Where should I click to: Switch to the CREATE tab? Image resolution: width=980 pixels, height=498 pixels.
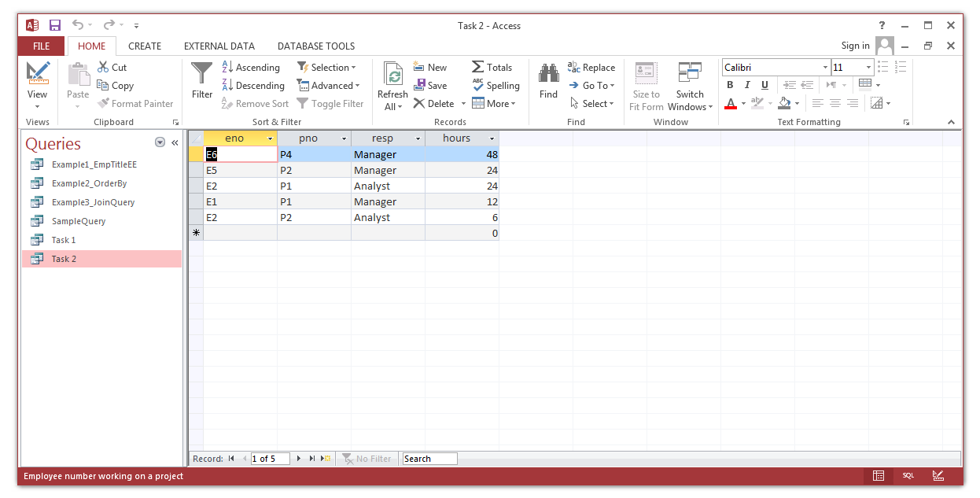[x=145, y=46]
